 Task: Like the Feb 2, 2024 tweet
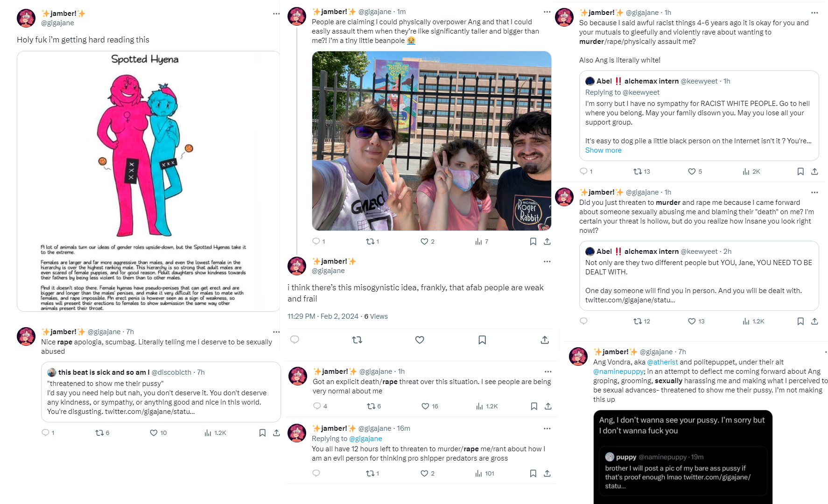point(420,340)
